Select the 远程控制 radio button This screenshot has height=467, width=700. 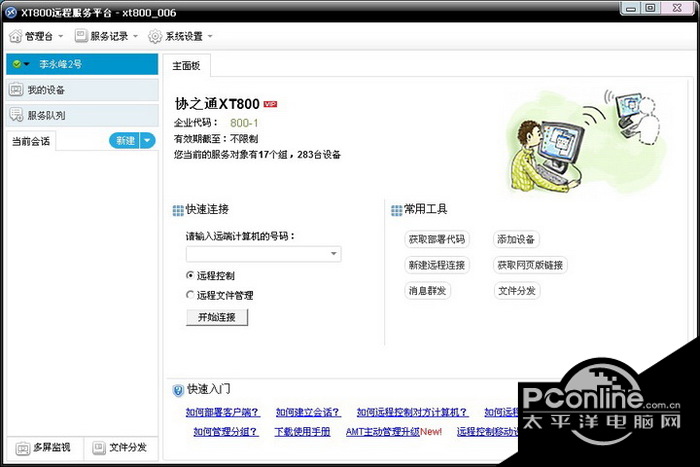tap(190, 275)
